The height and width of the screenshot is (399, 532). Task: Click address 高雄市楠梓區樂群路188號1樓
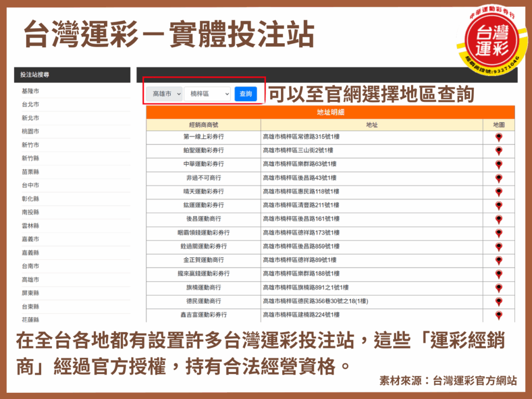301,273
